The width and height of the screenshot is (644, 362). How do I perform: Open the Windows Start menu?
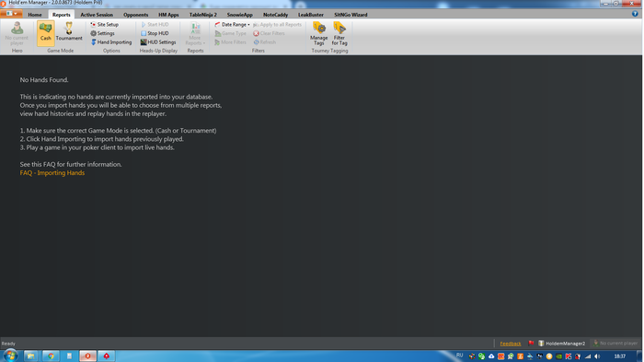point(10,356)
